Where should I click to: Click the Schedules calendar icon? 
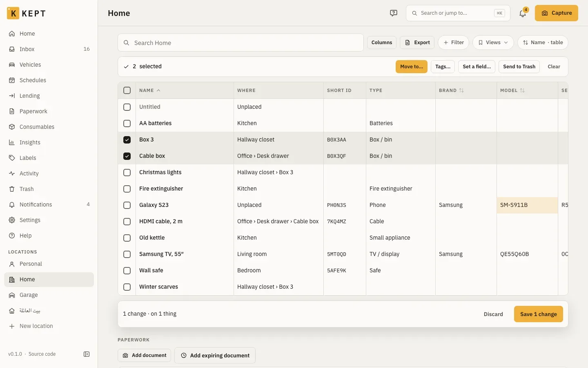tap(12, 80)
